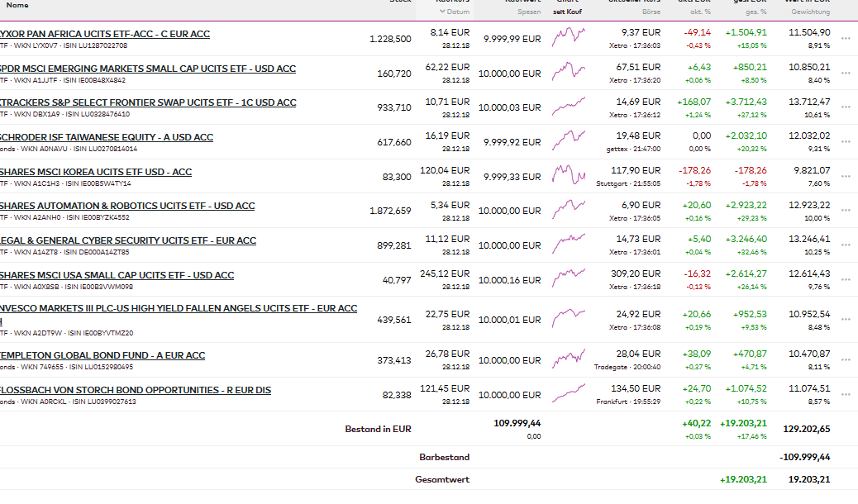Viewport: 858px width, 504px height.
Task: Open the MSCI Korea UCITS ETF USD link
Action: 96,172
